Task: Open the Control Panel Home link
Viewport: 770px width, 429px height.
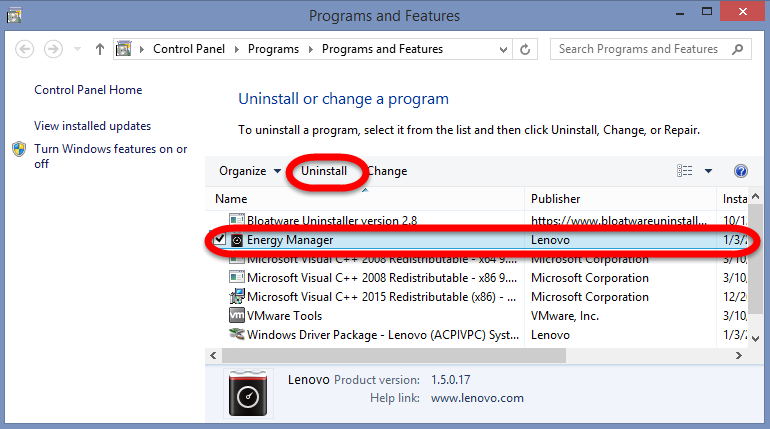Action: pos(88,90)
